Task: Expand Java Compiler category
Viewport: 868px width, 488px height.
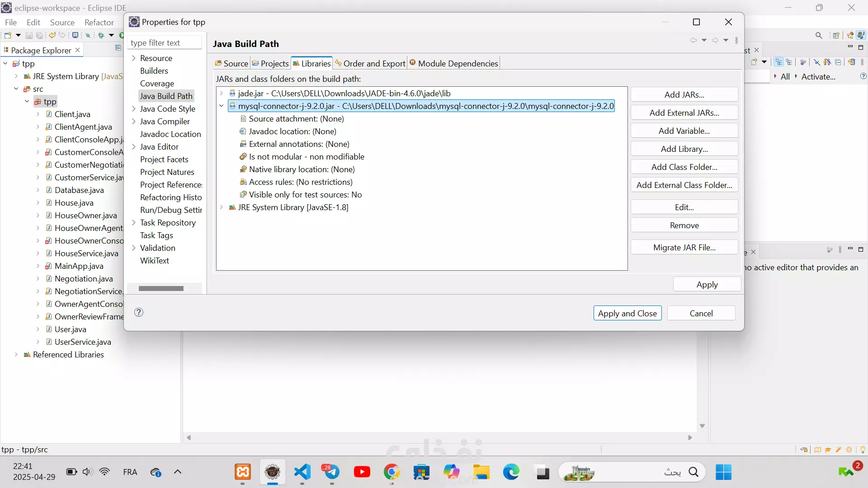Action: (x=134, y=121)
